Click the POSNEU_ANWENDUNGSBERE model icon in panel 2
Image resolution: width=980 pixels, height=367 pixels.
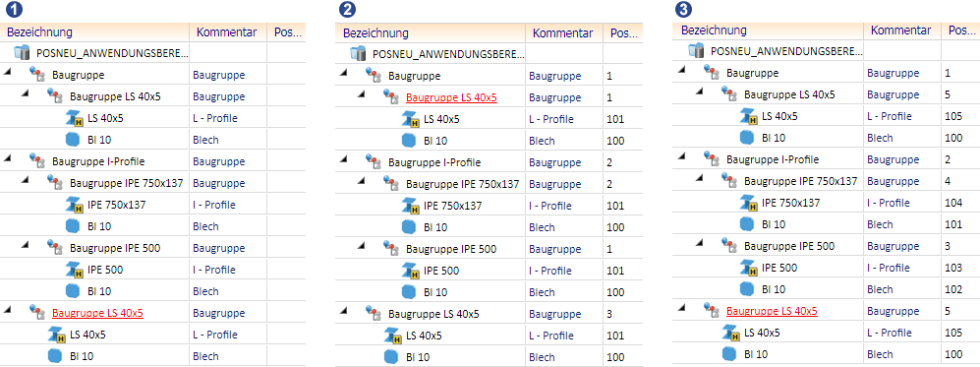(359, 54)
